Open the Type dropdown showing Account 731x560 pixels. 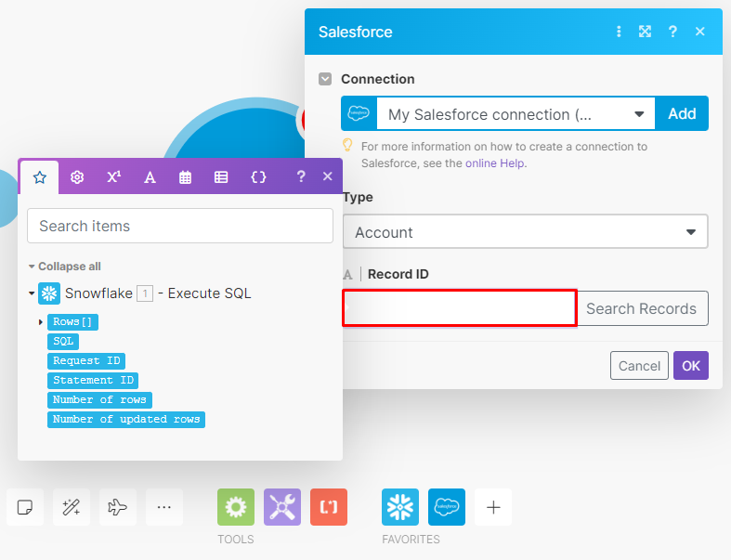[526, 232]
